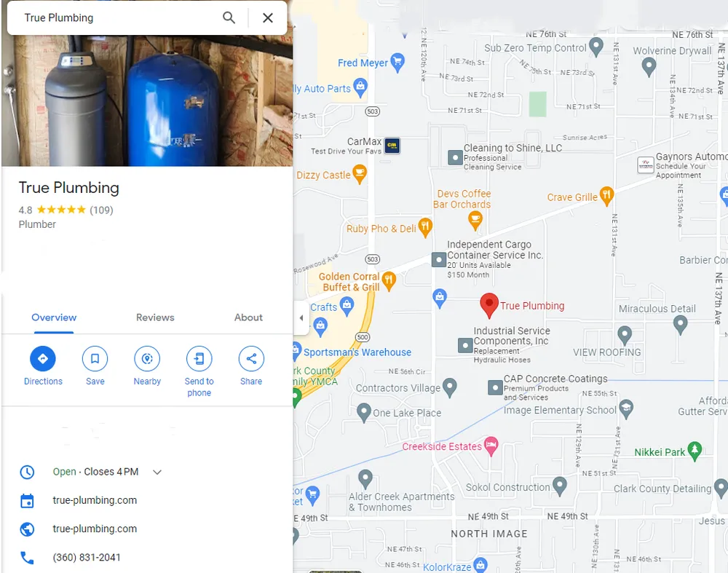Save True Plumbing to a list
The width and height of the screenshot is (728, 573).
[95, 366]
